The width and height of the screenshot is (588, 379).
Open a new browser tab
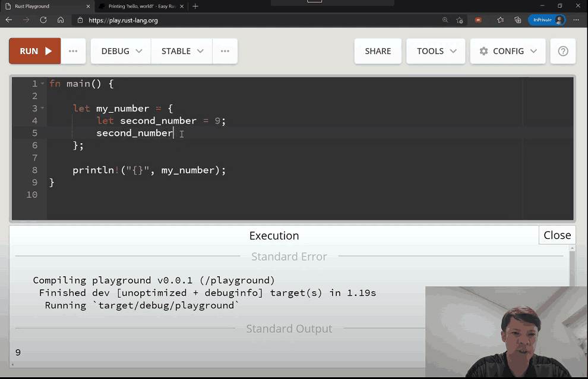pos(195,6)
